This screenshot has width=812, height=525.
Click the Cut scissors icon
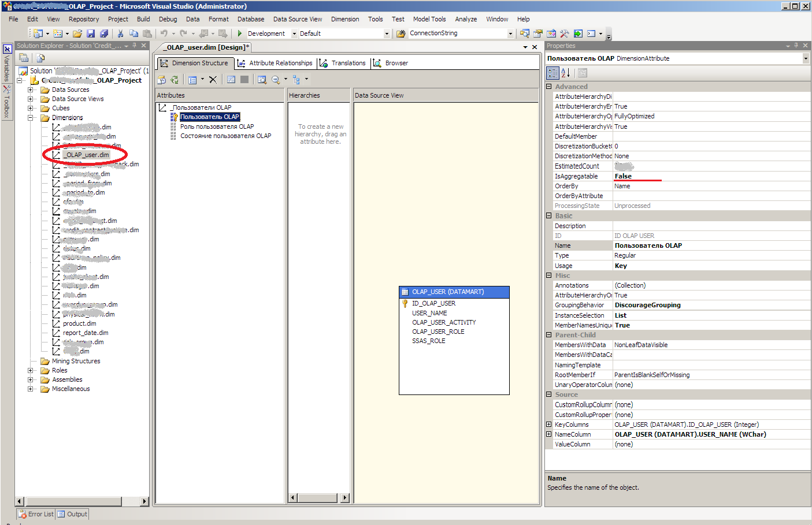pos(120,33)
